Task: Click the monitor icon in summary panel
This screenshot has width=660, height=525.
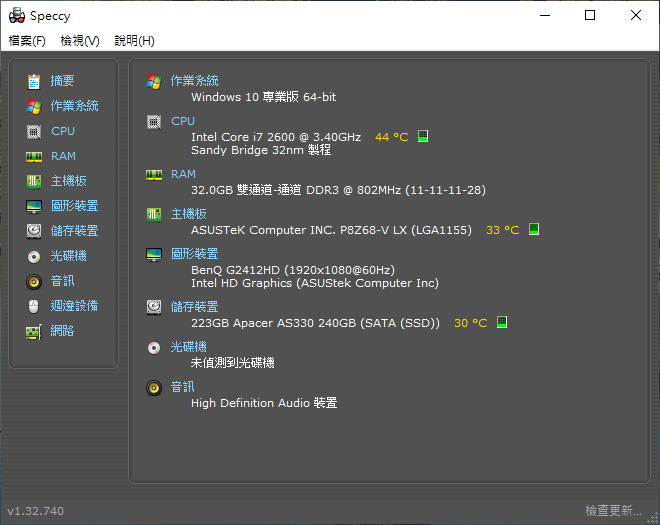Action: click(x=154, y=255)
